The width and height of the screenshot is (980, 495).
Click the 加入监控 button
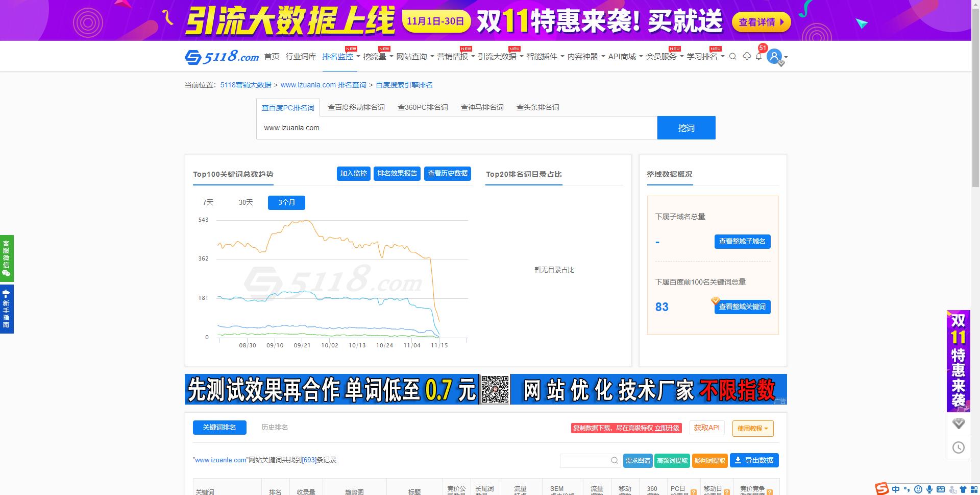pyautogui.click(x=354, y=174)
